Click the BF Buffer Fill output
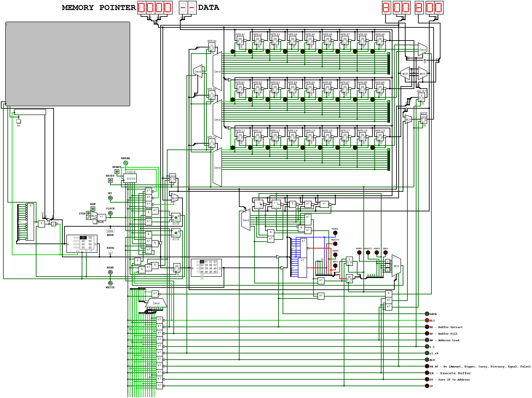 click(427, 334)
